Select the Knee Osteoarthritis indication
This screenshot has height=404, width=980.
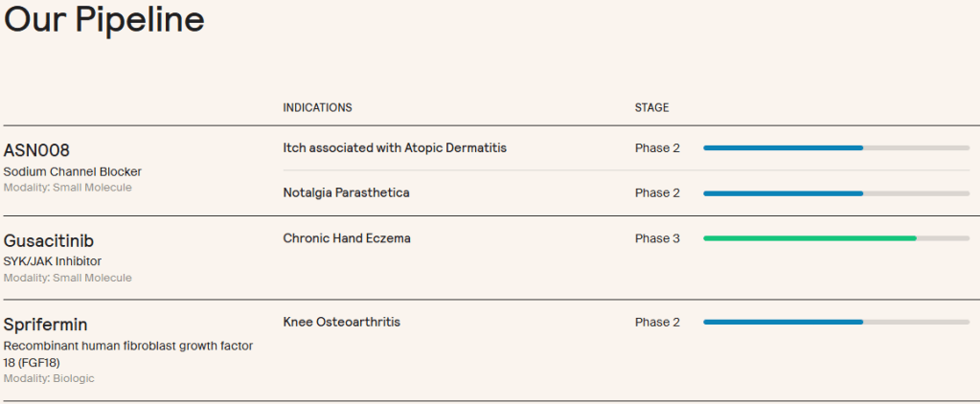[x=341, y=323]
